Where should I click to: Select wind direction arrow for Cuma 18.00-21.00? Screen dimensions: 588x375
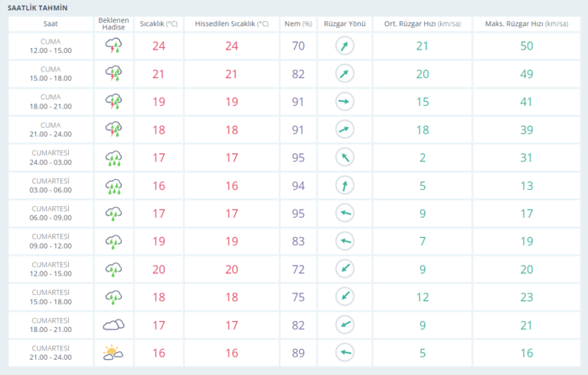(x=343, y=102)
